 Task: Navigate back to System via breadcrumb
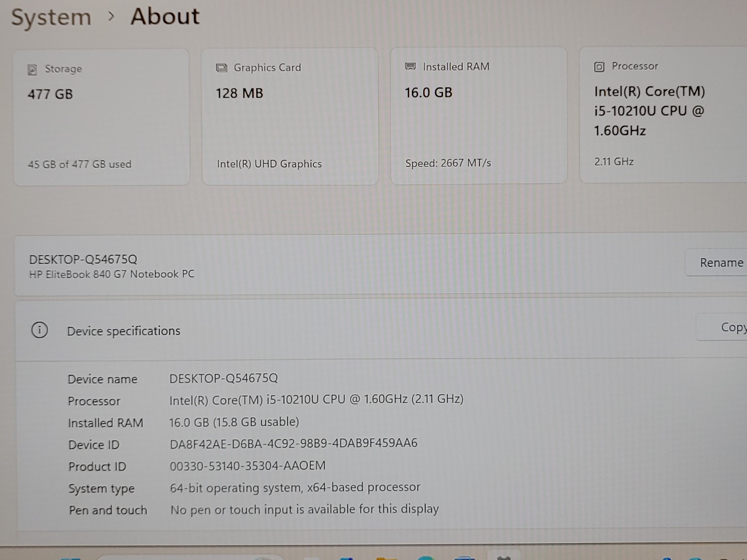50,17
